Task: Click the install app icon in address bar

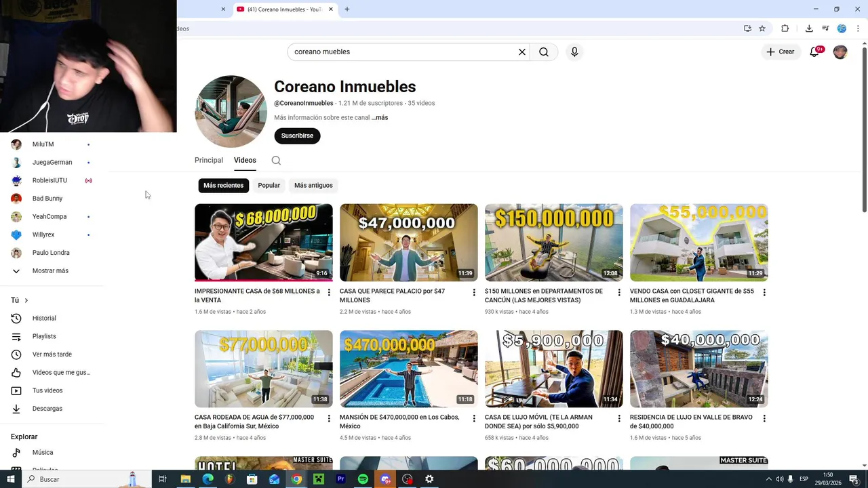Action: pos(747,28)
